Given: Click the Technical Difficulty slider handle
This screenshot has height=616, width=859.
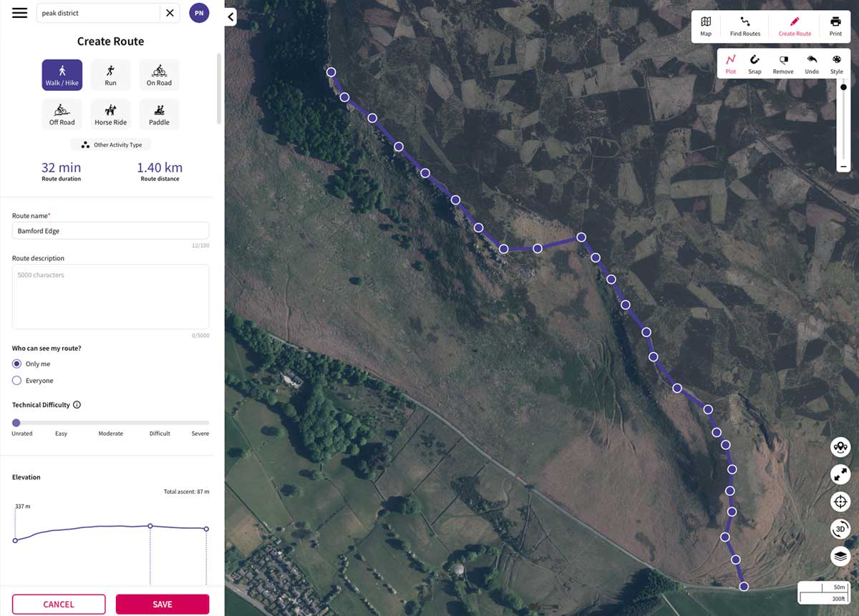Looking at the screenshot, I should [x=16, y=423].
